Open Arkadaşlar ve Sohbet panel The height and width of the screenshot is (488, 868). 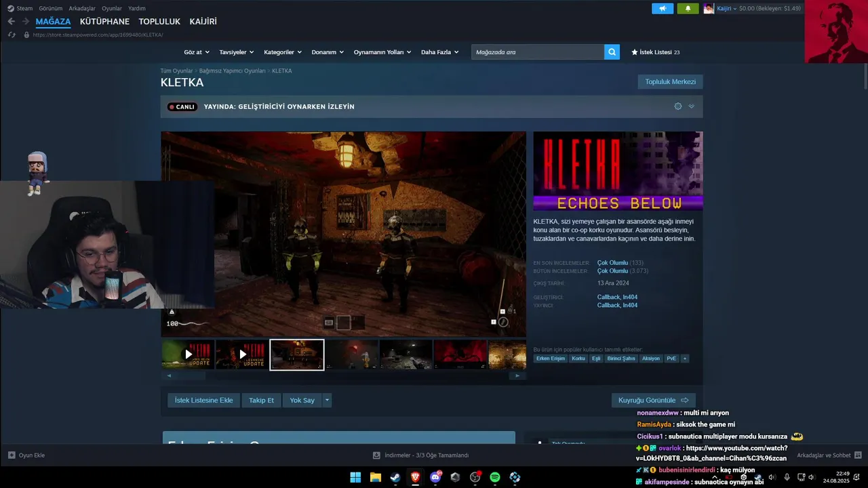(829, 455)
